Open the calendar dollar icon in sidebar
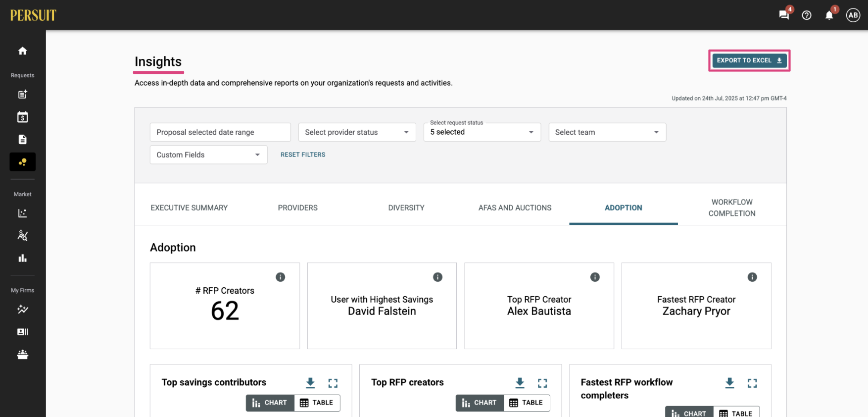The height and width of the screenshot is (417, 868). pyautogui.click(x=22, y=117)
